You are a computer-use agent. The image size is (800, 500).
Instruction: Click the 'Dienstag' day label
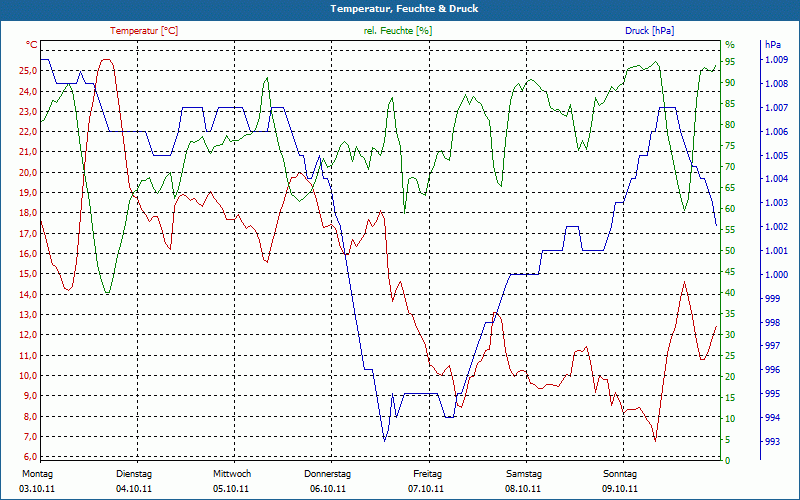134,474
